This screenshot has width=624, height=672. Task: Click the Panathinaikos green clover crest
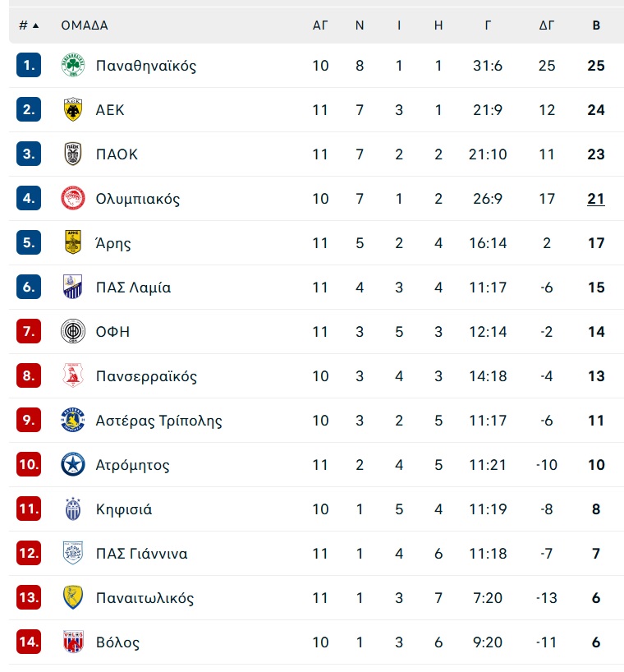click(73, 65)
